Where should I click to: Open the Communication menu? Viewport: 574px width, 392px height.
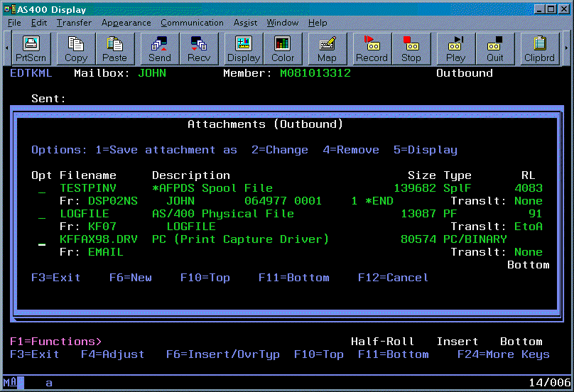point(192,23)
